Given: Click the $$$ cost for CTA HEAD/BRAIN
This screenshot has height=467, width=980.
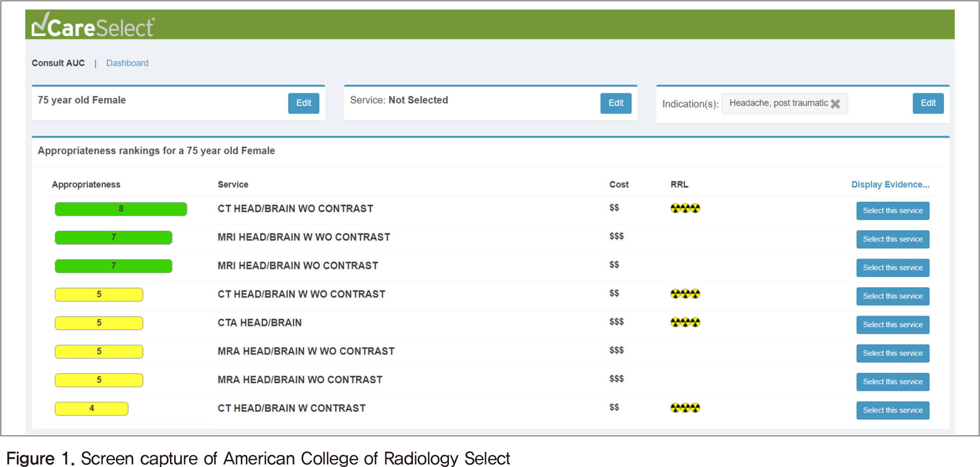Looking at the screenshot, I should (x=616, y=321).
